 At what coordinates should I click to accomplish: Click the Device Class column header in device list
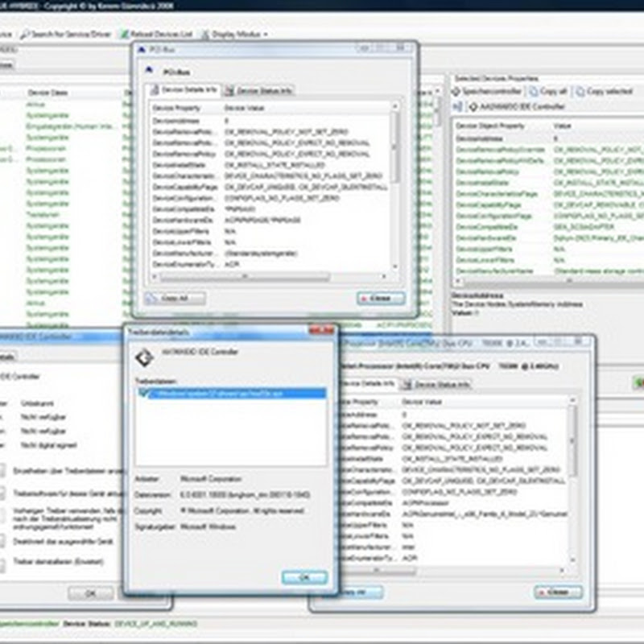(47, 93)
